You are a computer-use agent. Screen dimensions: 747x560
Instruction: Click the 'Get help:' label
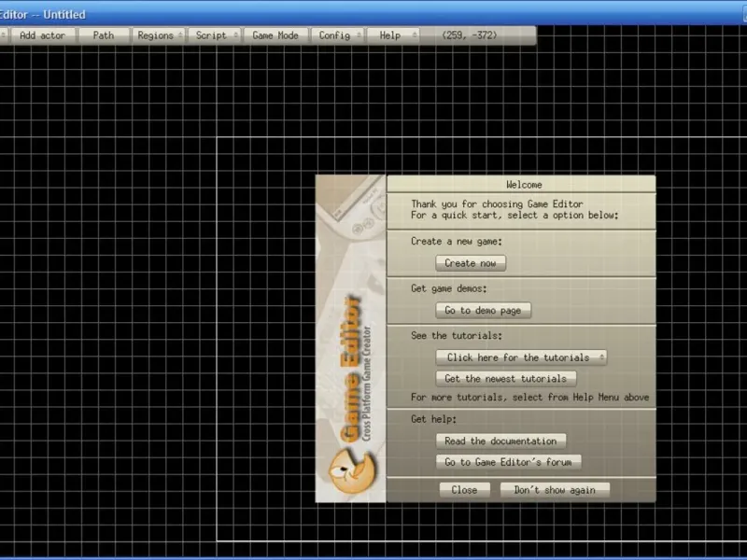click(x=433, y=419)
